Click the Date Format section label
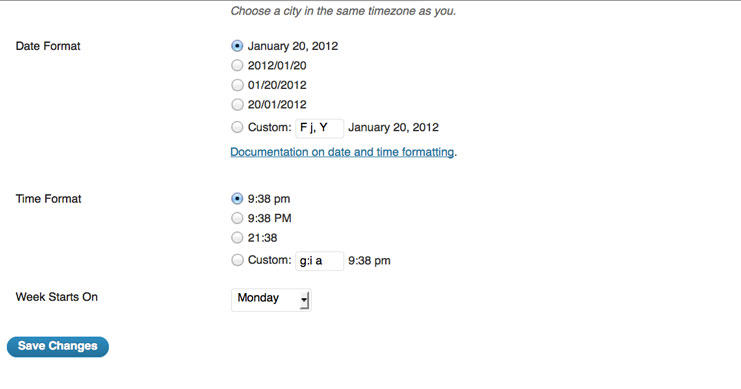This screenshot has height=389, width=741. (x=48, y=46)
